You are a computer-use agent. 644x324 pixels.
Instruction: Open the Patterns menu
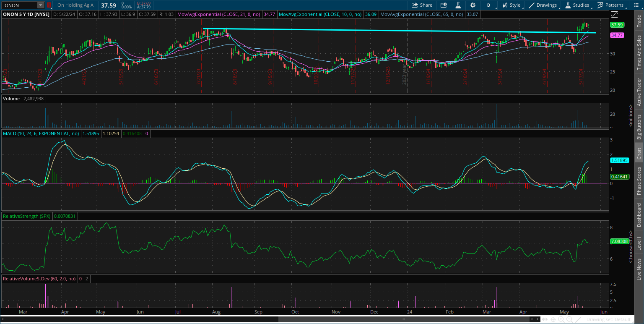(610, 5)
